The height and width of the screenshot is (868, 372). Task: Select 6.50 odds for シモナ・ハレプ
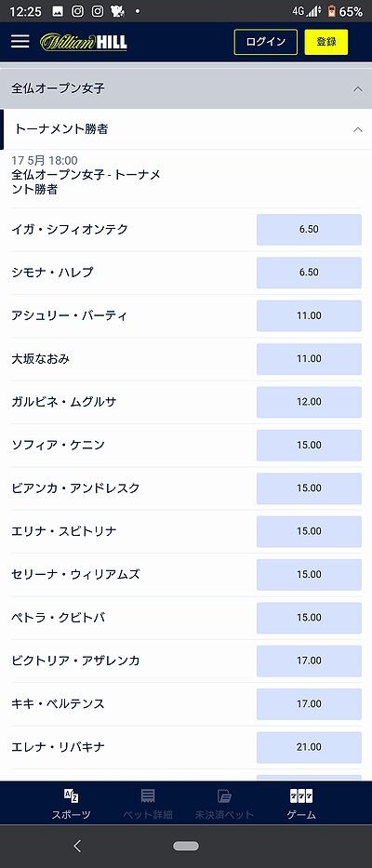309,273
